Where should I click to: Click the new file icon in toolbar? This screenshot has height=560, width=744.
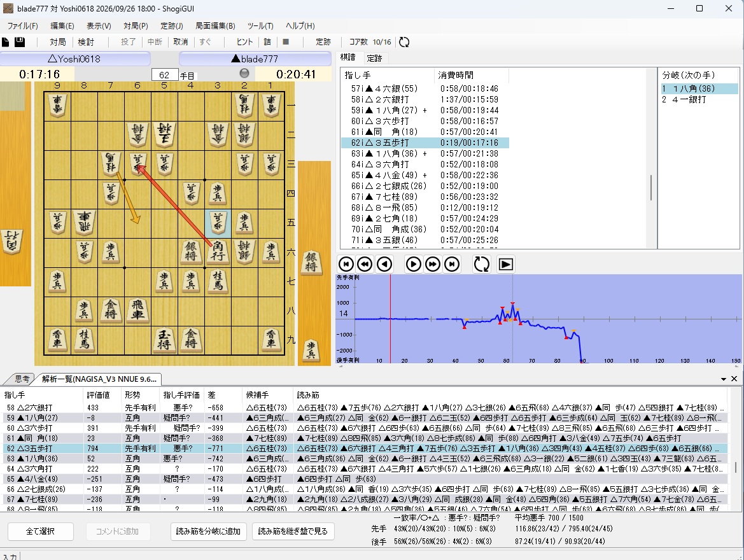(5, 42)
